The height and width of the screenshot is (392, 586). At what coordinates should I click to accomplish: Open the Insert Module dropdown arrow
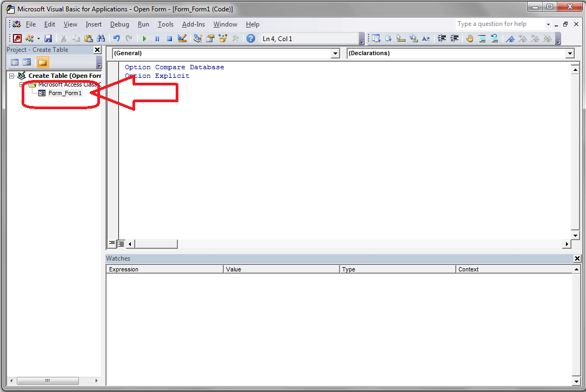(x=38, y=38)
